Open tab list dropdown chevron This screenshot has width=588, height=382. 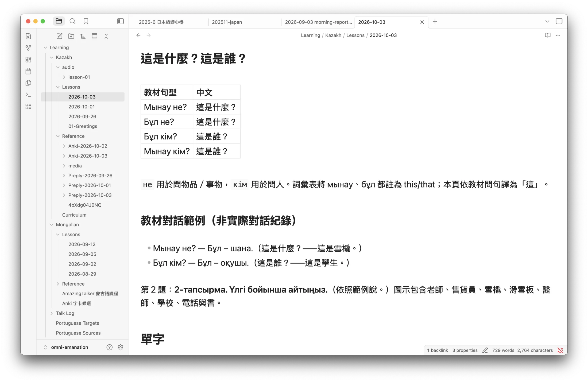click(x=547, y=21)
